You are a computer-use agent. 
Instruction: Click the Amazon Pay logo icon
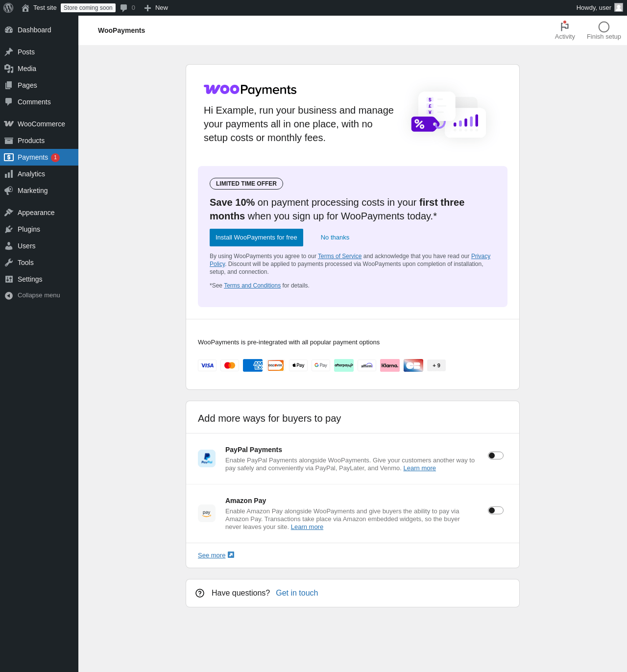(207, 513)
